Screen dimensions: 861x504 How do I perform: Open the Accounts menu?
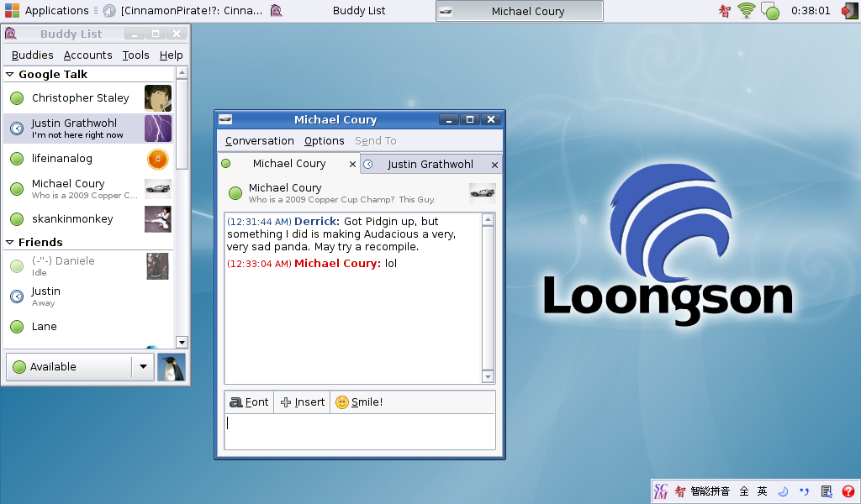point(87,55)
